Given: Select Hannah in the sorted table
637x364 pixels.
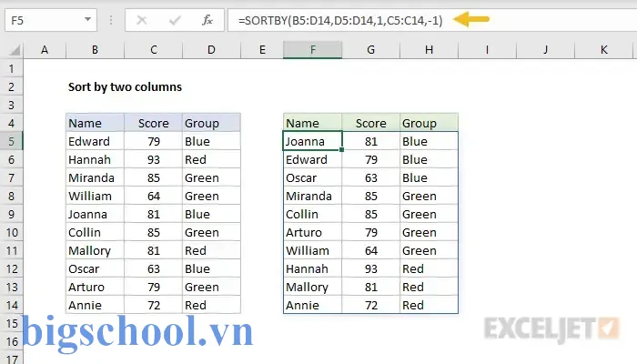Looking at the screenshot, I should tap(313, 269).
